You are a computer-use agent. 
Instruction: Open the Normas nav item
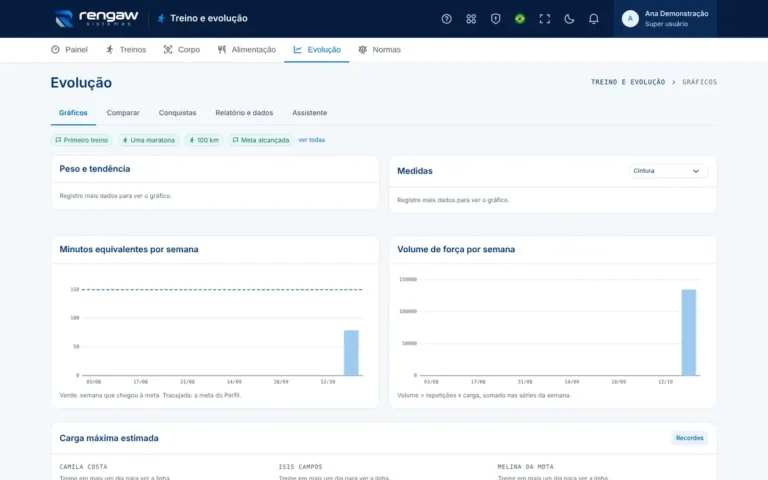[380, 49]
